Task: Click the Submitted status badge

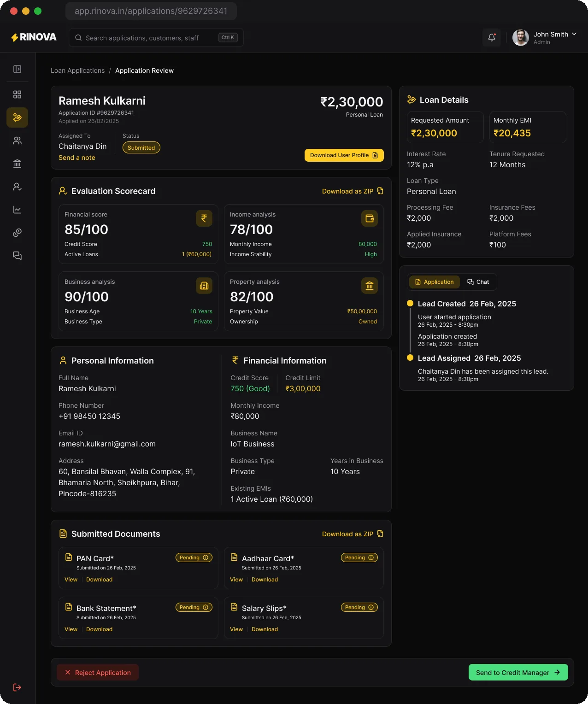Action: click(x=141, y=147)
